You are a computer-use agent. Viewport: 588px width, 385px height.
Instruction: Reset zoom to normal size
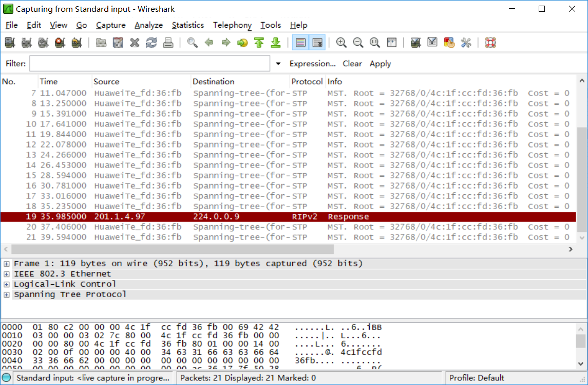pyautogui.click(x=374, y=42)
